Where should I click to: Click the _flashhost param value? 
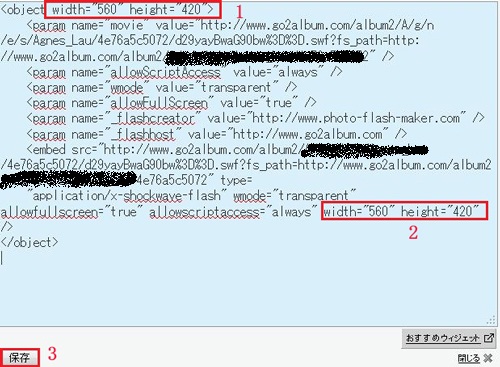coord(308,134)
